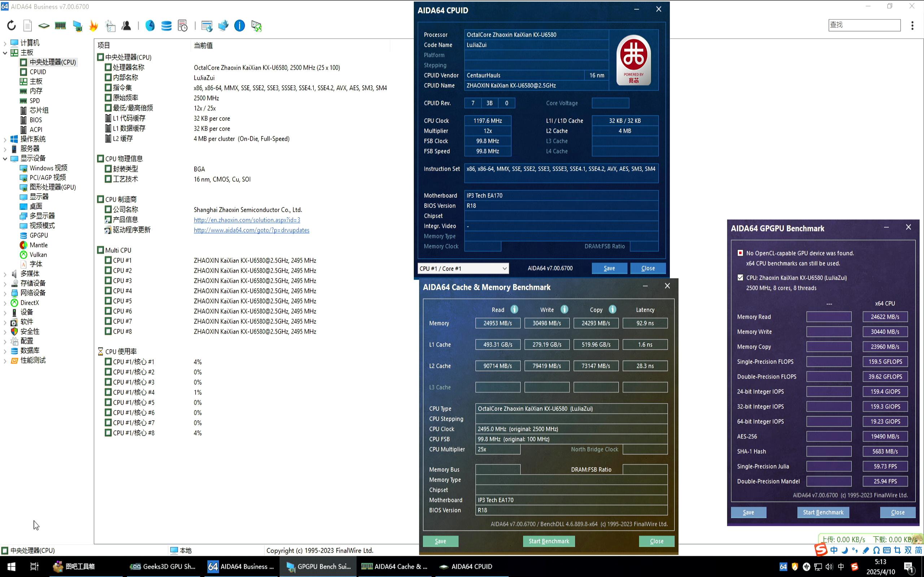Screen dimensions: 924x577
Task: Click Start Benchmark in Cache & Memory window
Action: tap(548, 541)
